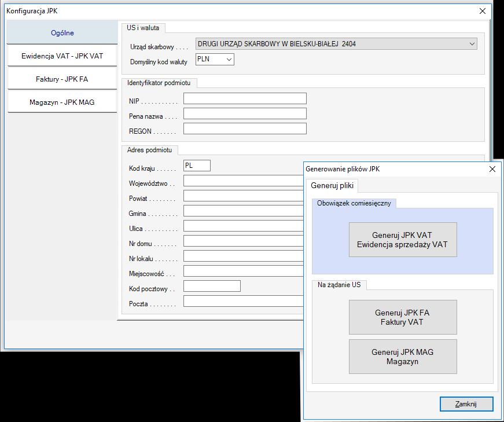The image size is (504, 422).
Task: Select the Generuj pliki tab
Action: [332, 186]
